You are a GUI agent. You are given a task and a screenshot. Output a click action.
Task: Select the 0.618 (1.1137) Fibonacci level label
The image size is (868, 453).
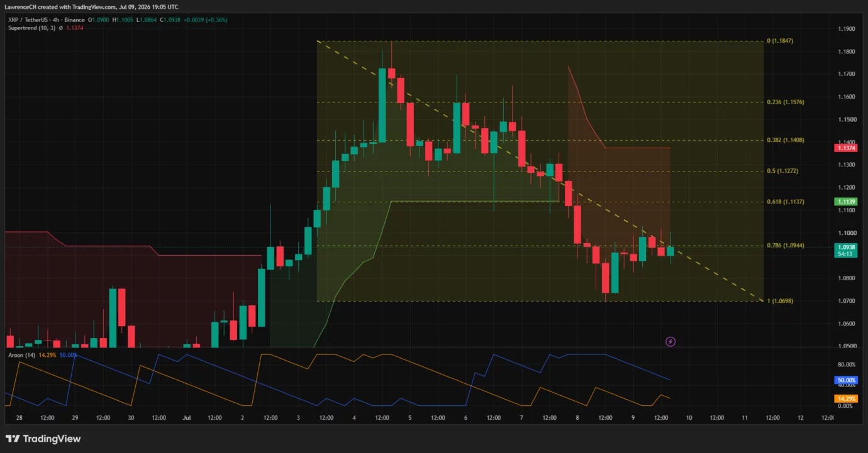(x=785, y=202)
